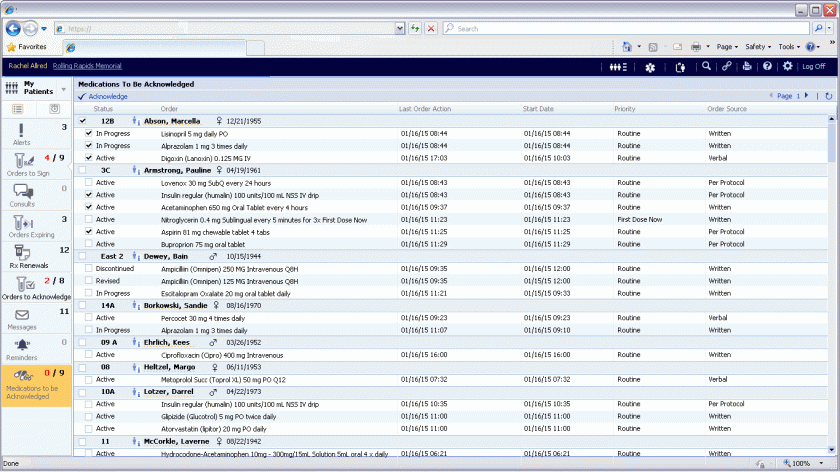The image size is (840, 472).
Task: Click the asterisk icon in header bar
Action: [x=650, y=67]
